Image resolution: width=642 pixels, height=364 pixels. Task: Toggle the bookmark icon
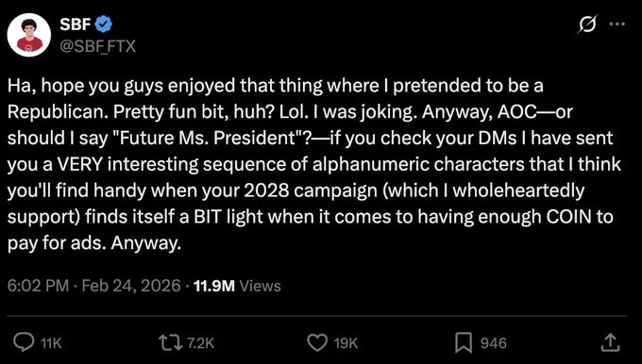pyautogui.click(x=464, y=343)
